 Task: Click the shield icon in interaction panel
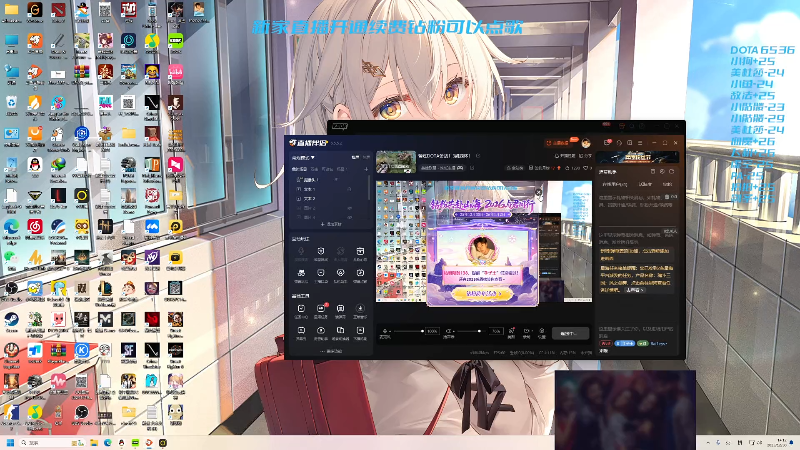(321, 251)
